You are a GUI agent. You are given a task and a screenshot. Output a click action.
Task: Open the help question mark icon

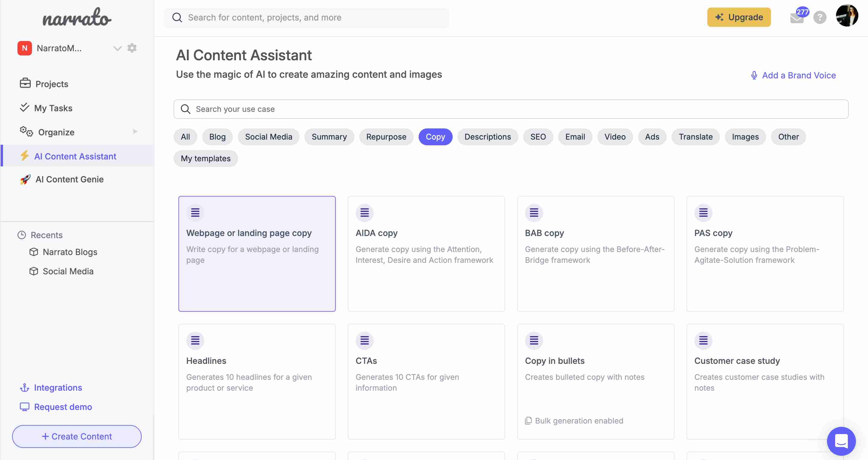coord(820,17)
